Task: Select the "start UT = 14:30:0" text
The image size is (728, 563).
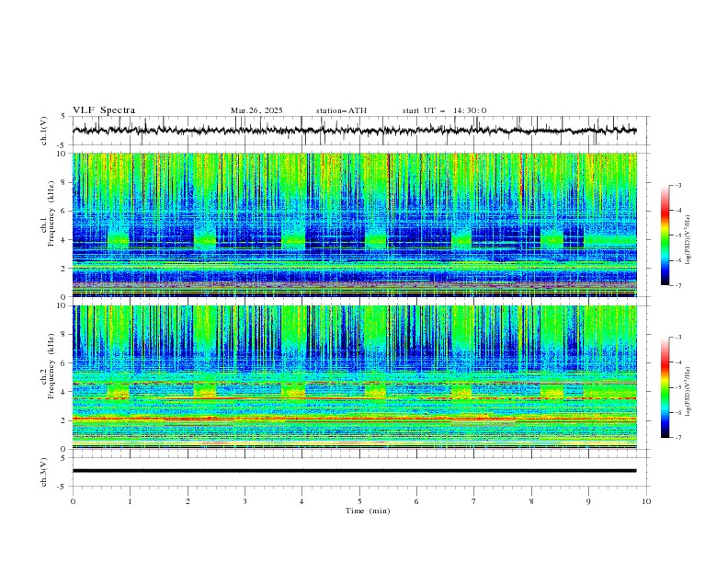Action: (x=444, y=110)
